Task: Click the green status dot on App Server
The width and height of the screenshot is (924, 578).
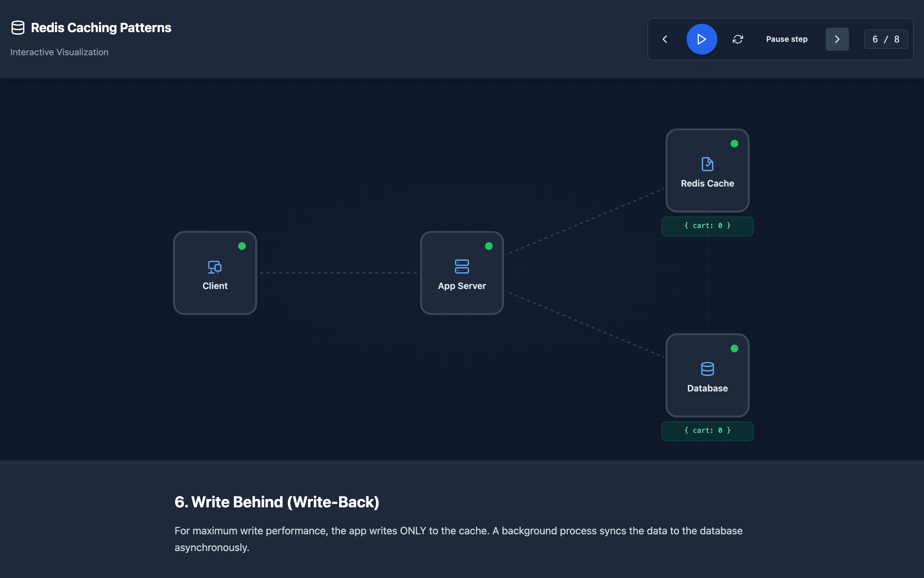Action: 488,246
